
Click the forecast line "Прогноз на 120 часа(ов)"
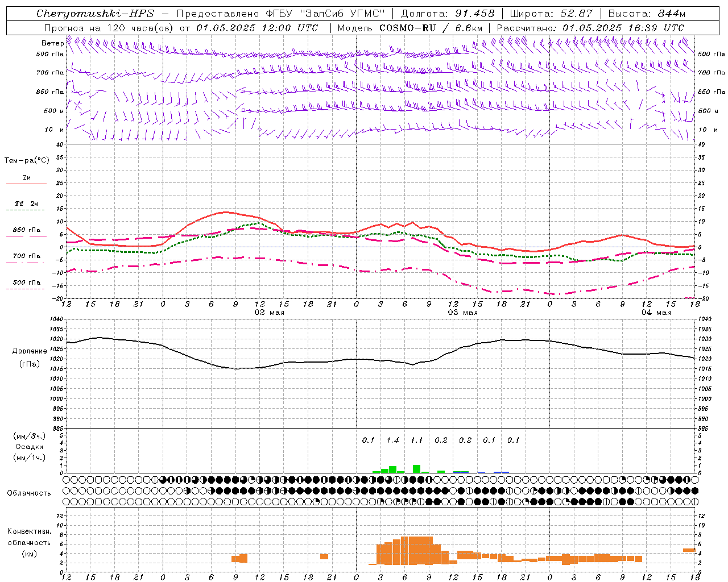pos(109,28)
